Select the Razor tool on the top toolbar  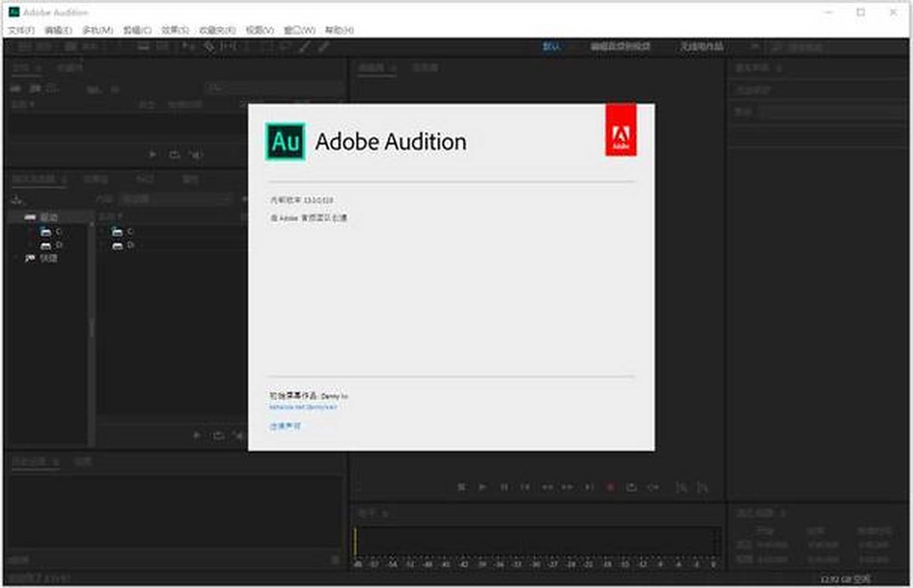point(304,46)
